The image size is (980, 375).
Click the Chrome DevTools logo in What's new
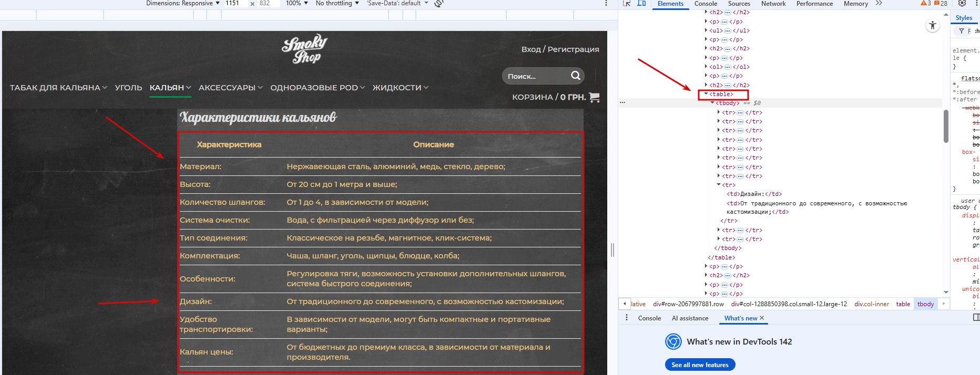(673, 341)
